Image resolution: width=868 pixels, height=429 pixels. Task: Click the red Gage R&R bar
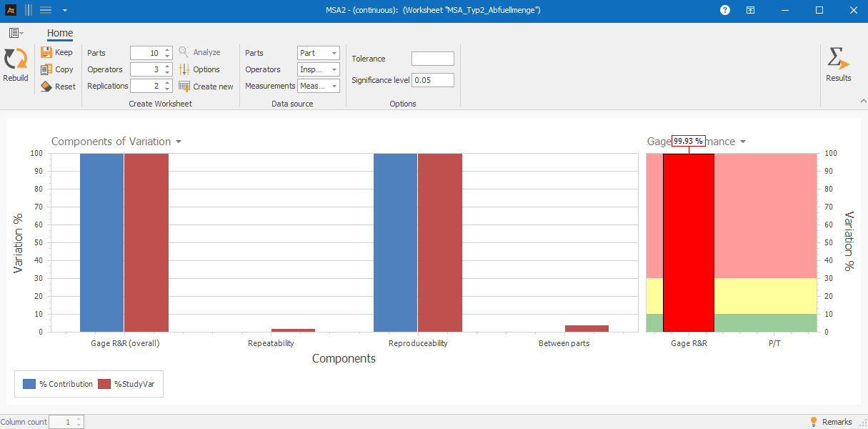click(688, 243)
